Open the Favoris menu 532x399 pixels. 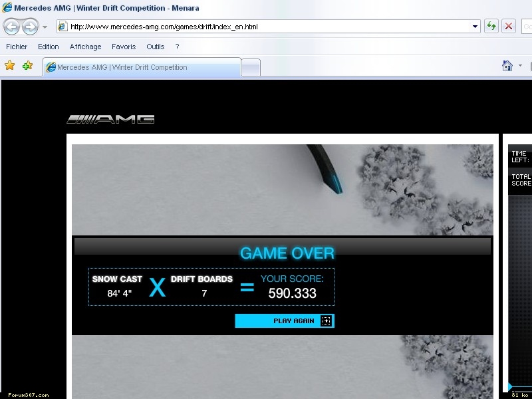coord(124,47)
